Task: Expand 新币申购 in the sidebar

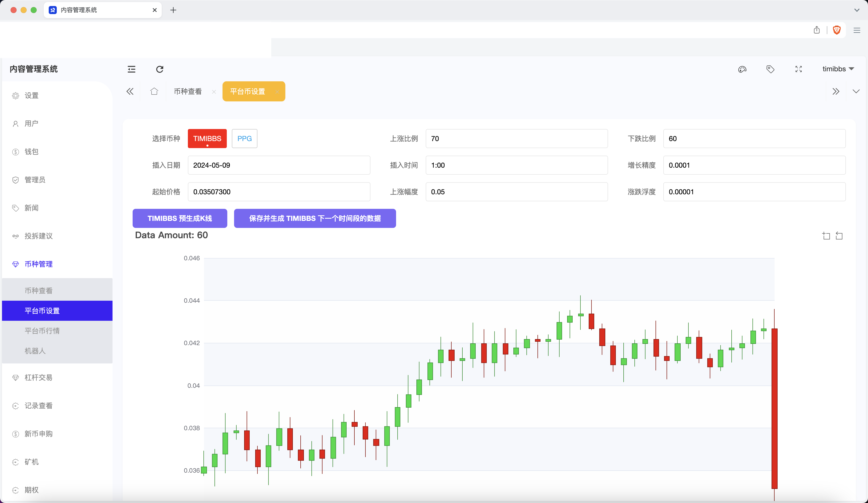Action: 57,434
